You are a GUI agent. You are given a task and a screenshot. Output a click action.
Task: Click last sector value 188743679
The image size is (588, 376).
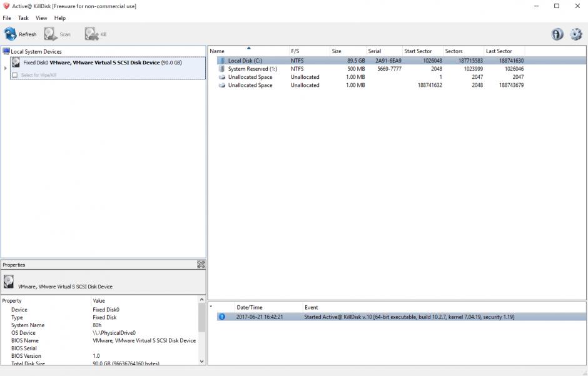point(511,85)
